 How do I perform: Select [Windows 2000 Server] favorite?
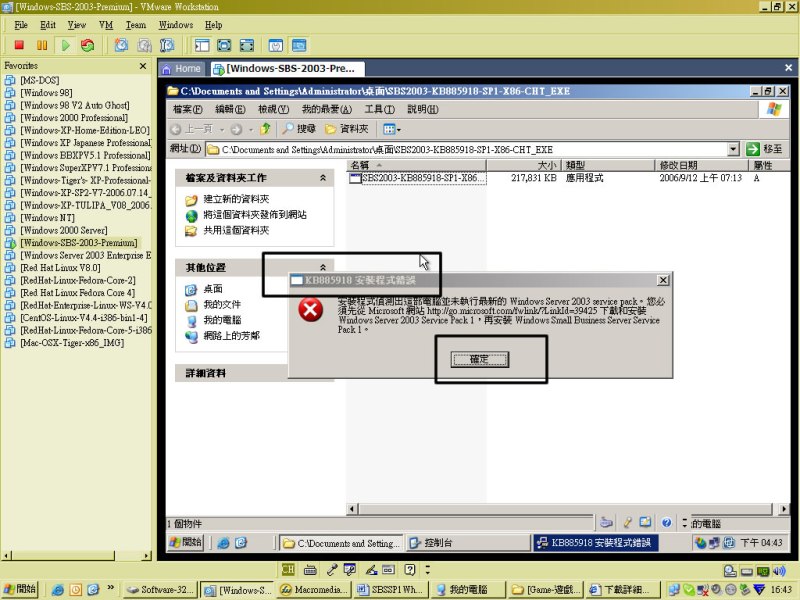click(x=63, y=230)
